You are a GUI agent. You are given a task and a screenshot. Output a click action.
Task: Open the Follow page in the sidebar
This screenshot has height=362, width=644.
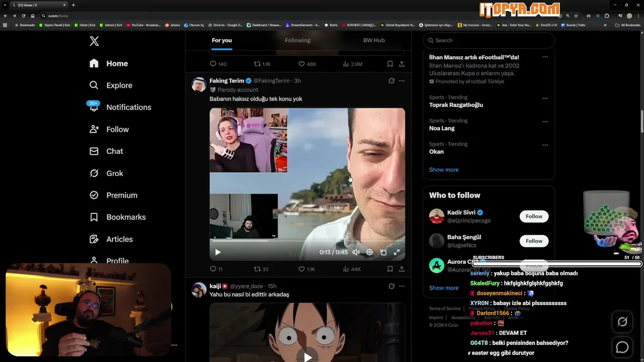tap(109, 129)
